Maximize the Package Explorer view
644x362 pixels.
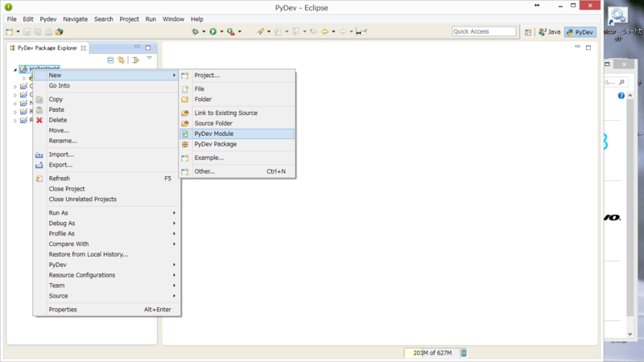tap(148, 47)
